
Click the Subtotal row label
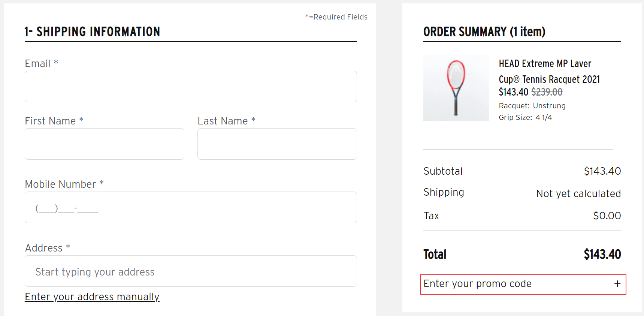(443, 171)
